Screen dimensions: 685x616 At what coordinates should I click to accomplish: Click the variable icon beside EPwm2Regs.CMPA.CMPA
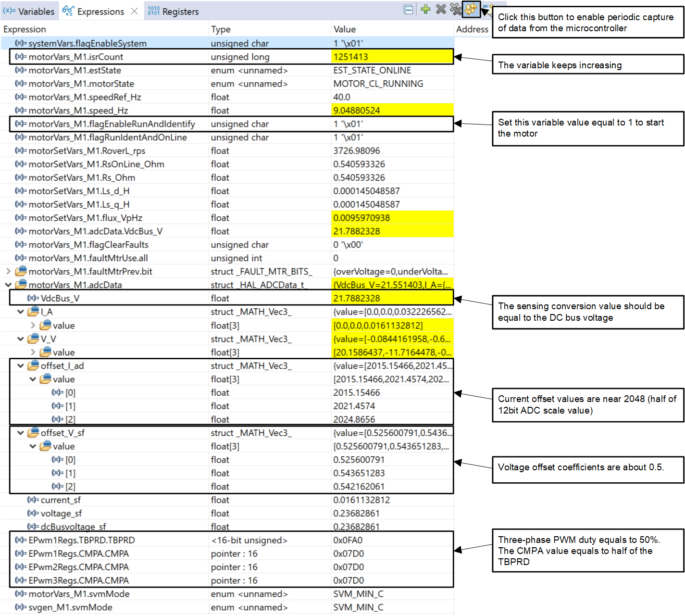(21, 567)
